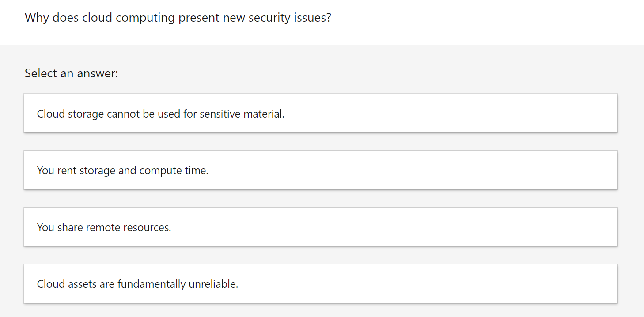This screenshot has height=317, width=644.
Task: Select the answer "You share remote resources."
Action: [x=321, y=227]
